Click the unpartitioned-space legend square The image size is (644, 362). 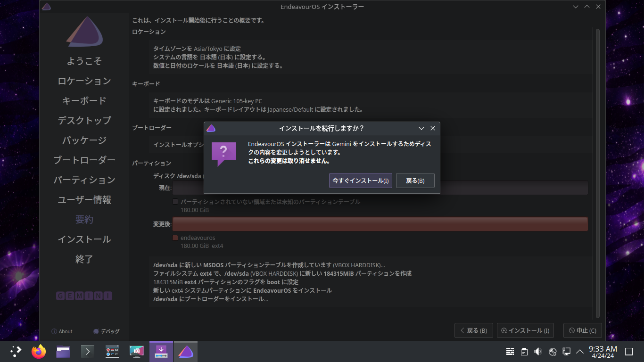point(175,202)
